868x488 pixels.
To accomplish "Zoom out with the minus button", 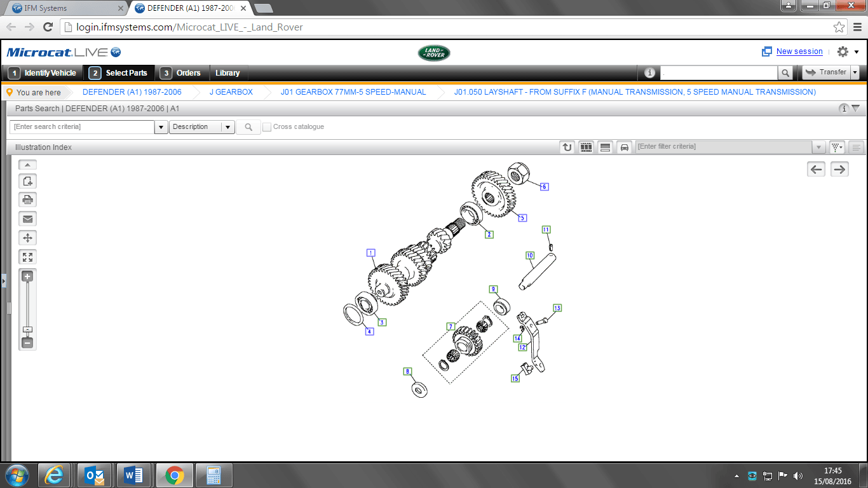I will 27,343.
